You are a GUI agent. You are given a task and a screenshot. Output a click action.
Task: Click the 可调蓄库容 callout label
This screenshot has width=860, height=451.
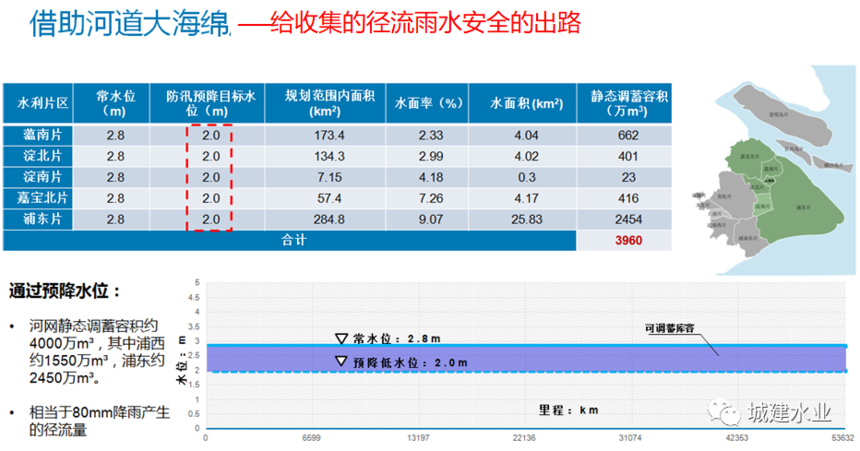tap(670, 329)
